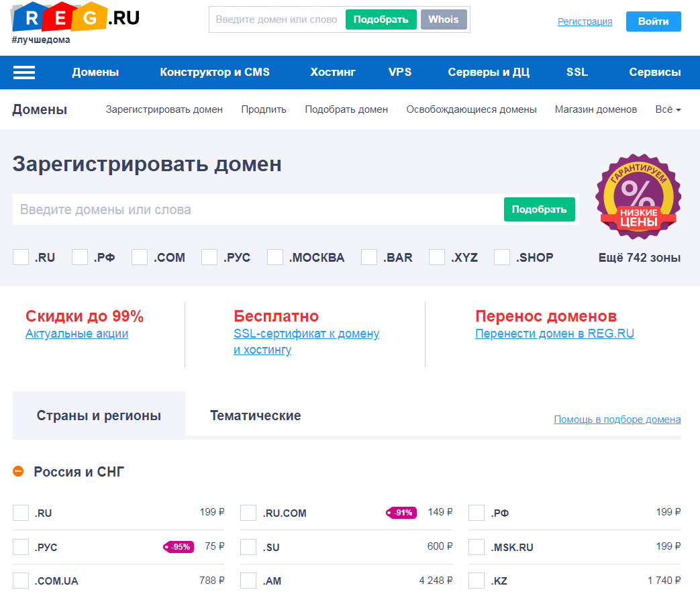Open Помощь в подборе домена link
The height and width of the screenshot is (596, 700).
click(x=617, y=419)
